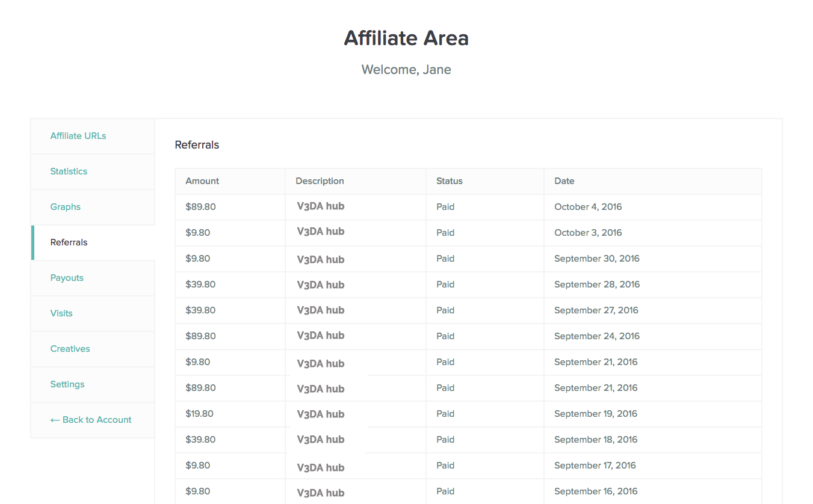Show the Creatives tab
The height and width of the screenshot is (504, 813).
point(70,349)
